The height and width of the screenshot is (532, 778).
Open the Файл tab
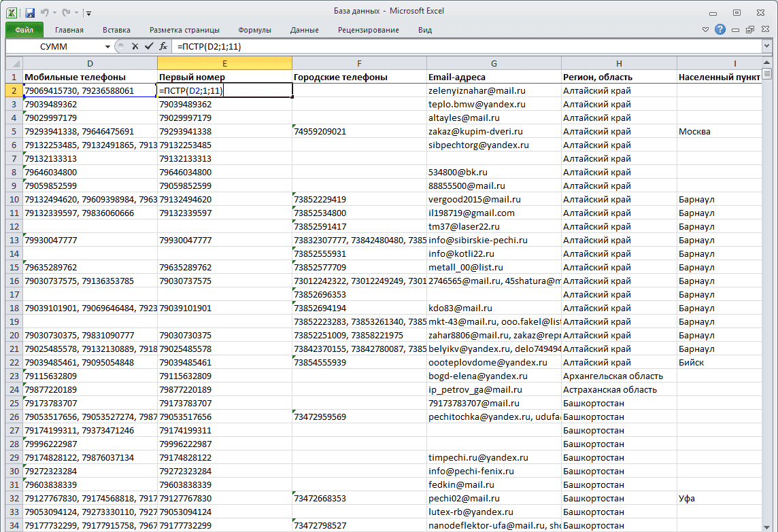[x=24, y=30]
